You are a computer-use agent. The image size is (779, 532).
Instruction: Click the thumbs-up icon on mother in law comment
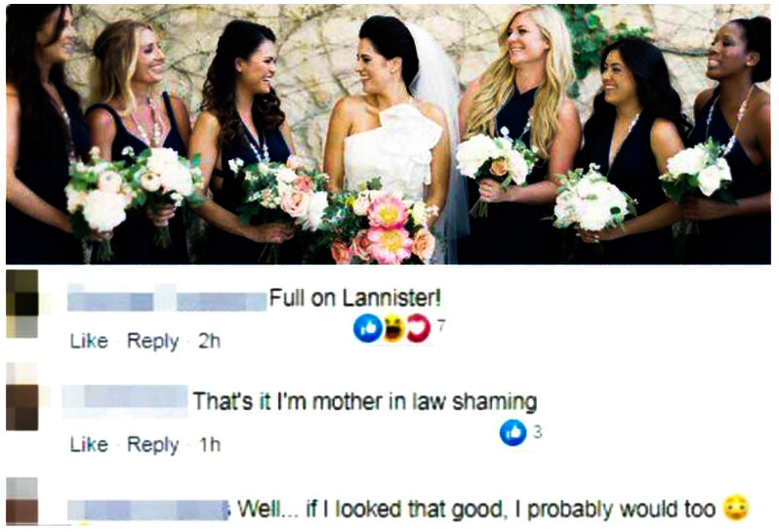point(512,432)
